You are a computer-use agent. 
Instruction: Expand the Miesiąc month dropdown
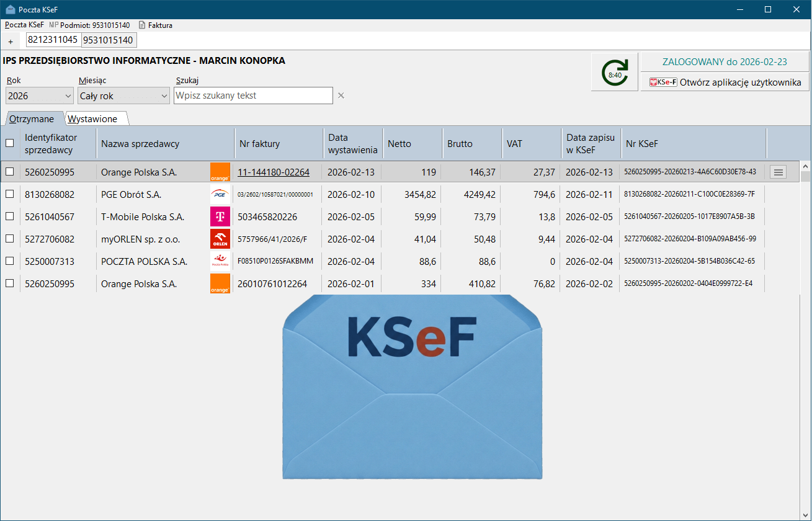pos(123,96)
